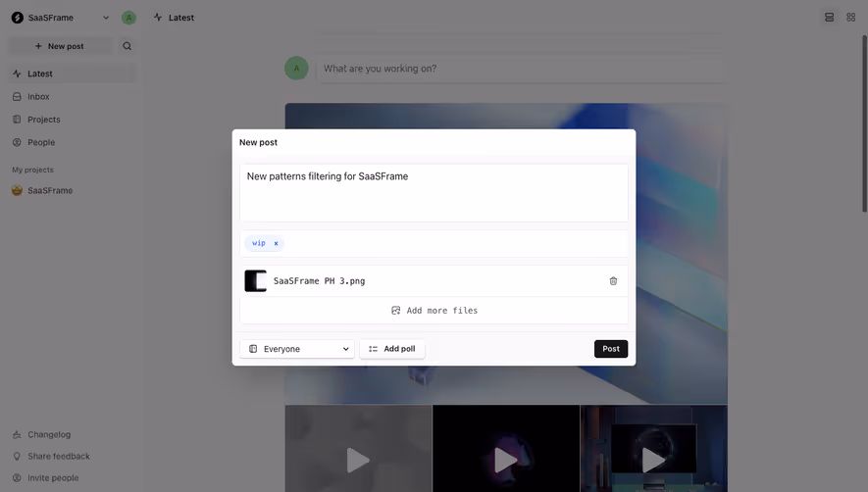Viewport: 868px width, 492px height.
Task: Click the New post sidebar button
Action: (x=60, y=46)
